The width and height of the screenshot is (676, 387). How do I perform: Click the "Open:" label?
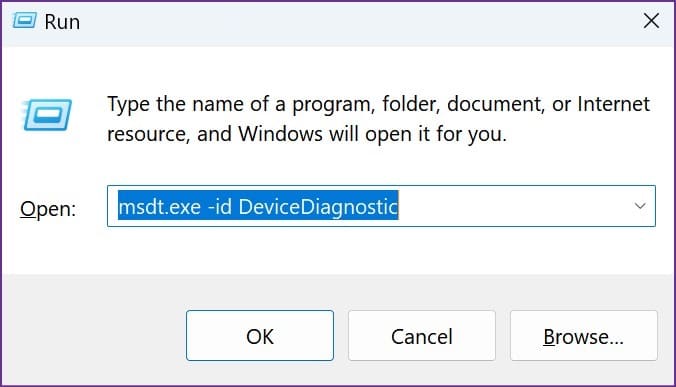click(48, 209)
